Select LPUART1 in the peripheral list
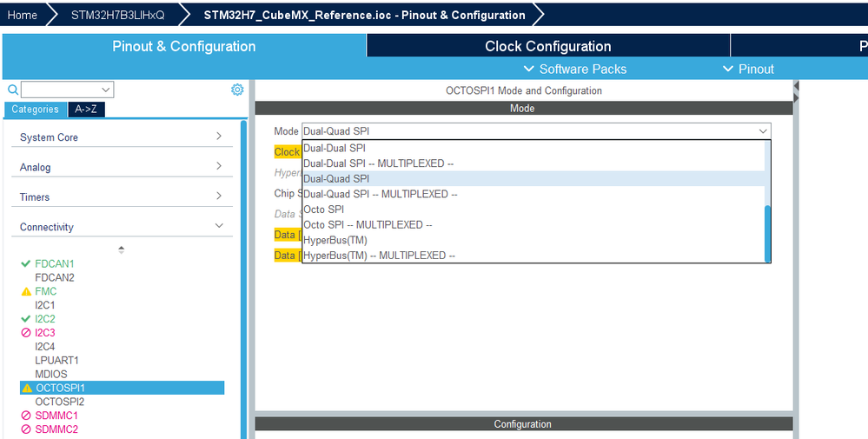Image resolution: width=868 pixels, height=439 pixels. click(x=56, y=361)
